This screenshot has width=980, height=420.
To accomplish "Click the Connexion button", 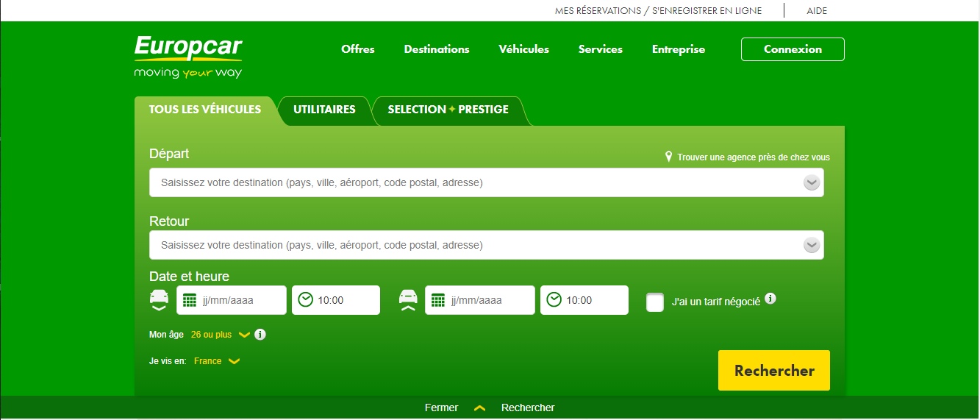I will [x=793, y=49].
